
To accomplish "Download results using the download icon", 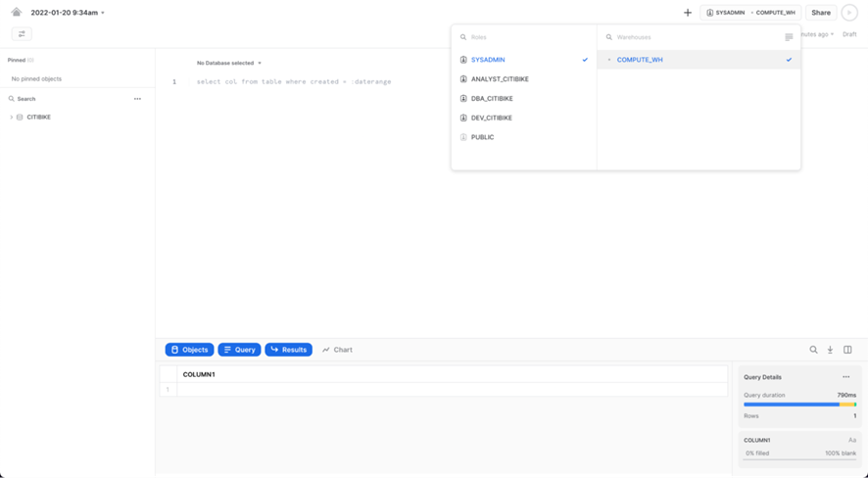I will [830, 350].
